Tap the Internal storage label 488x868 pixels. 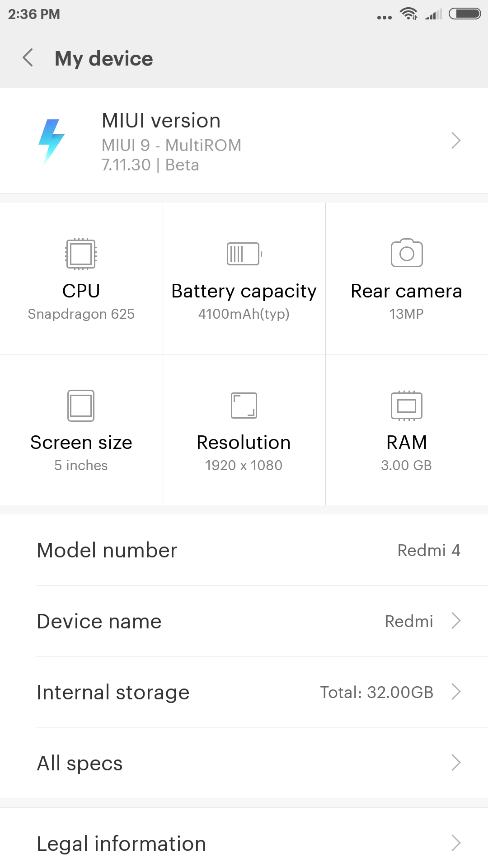click(x=113, y=692)
